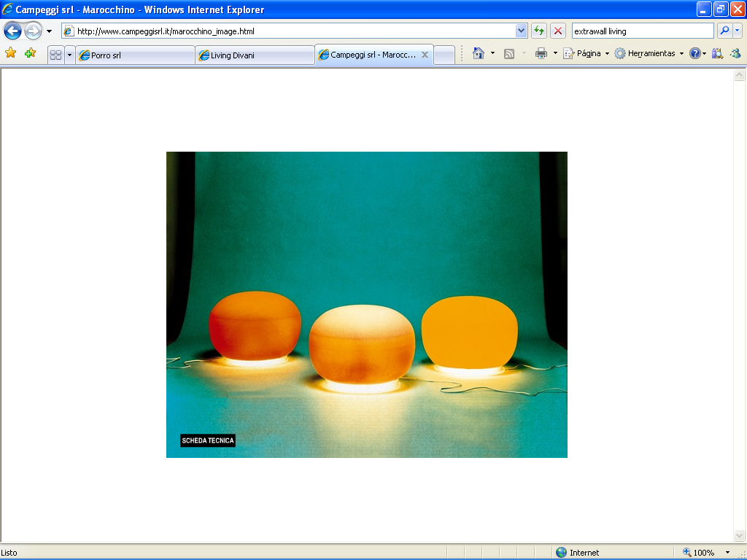The height and width of the screenshot is (560, 747).
Task: Add page to favorites with green plus star
Action: [30, 52]
